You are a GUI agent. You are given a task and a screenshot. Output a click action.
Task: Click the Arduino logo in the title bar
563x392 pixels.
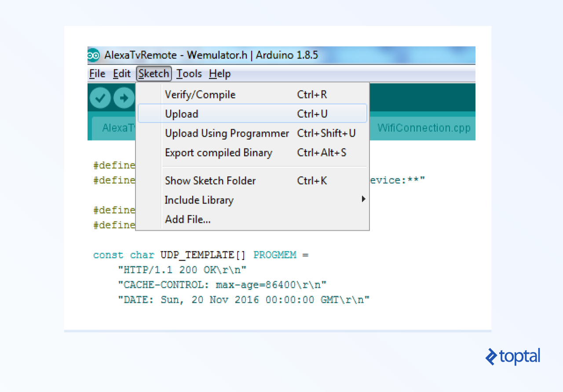(x=93, y=55)
